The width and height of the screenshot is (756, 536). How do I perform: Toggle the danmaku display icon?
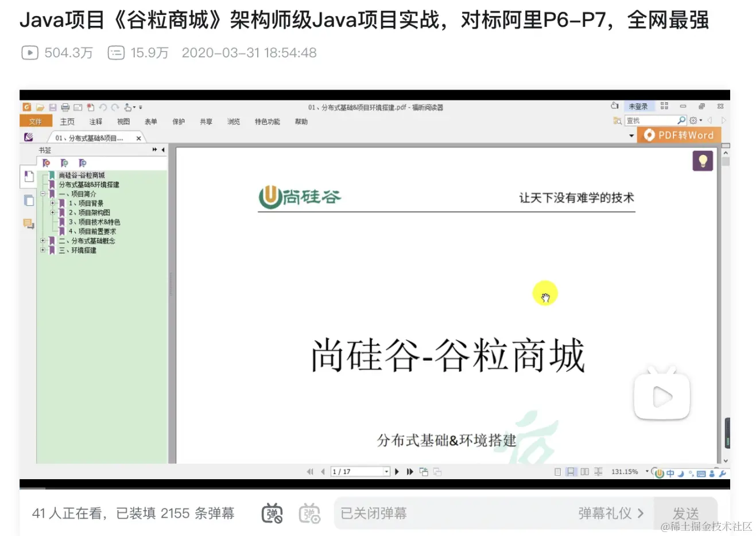click(x=272, y=513)
